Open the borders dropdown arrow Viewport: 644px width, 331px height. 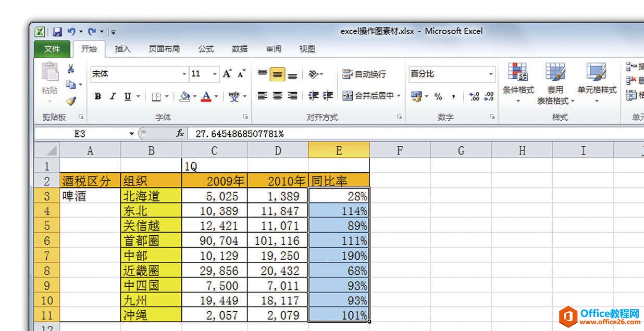tap(167, 96)
